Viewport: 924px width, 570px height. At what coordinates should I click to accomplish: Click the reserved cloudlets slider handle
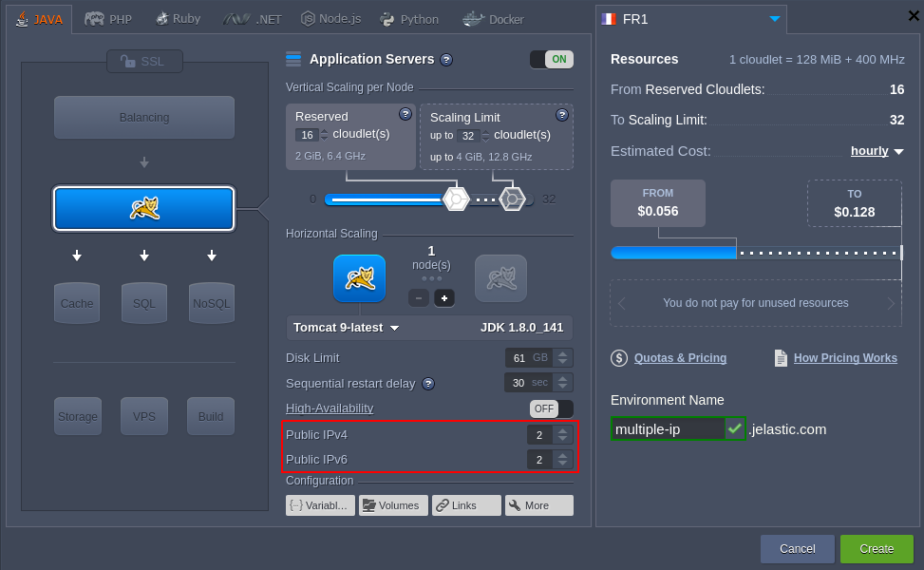(x=456, y=199)
